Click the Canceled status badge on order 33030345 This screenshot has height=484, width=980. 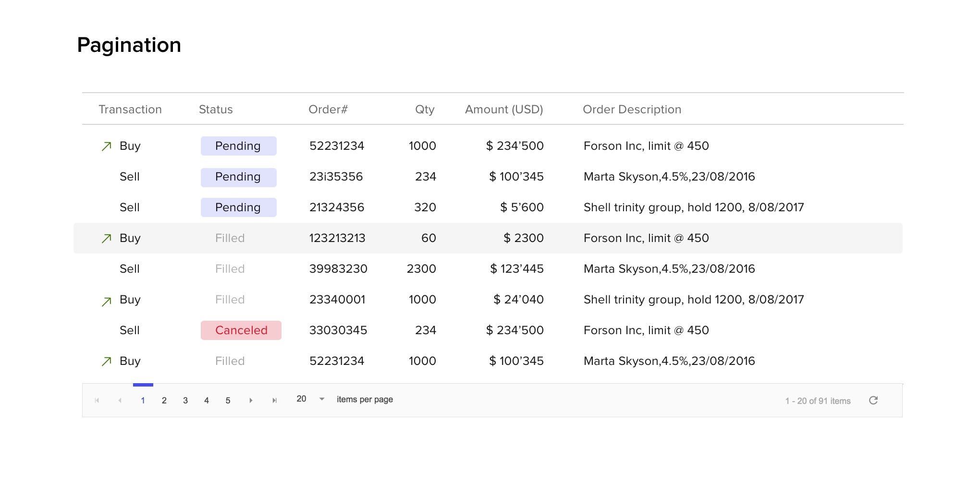coord(241,330)
